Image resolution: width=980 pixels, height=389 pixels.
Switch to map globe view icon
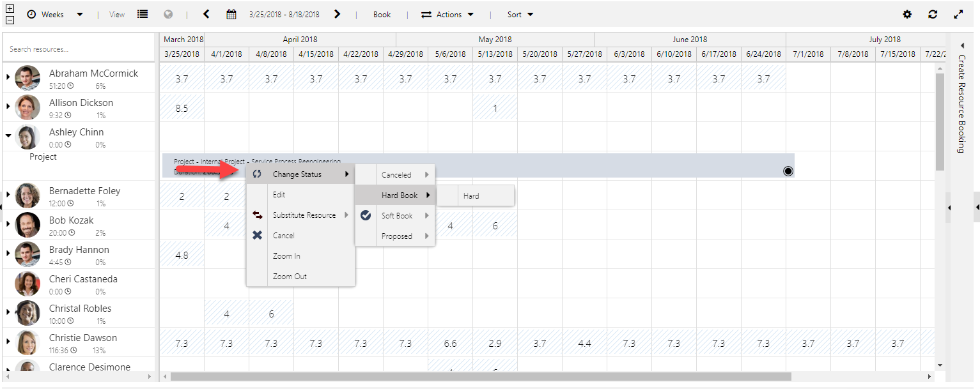168,14
